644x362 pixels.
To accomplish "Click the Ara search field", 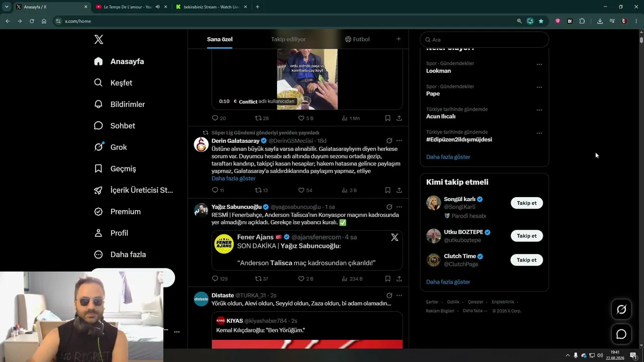I will tap(485, 40).
